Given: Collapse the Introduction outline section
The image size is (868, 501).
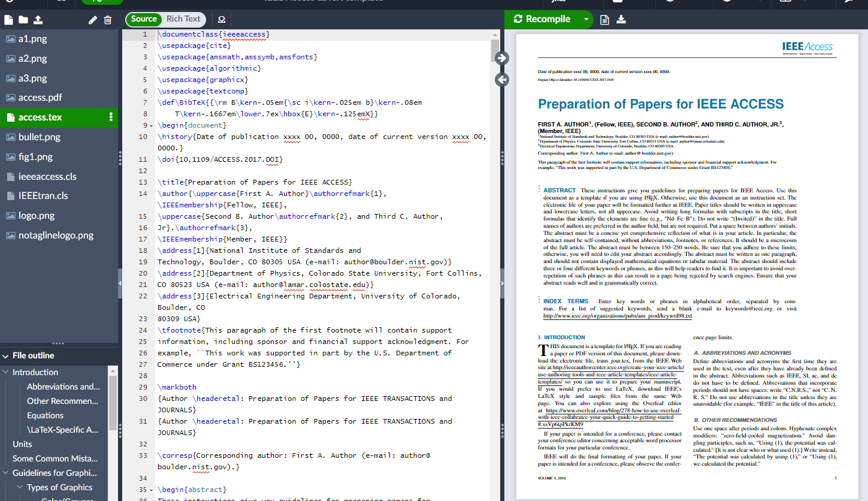Looking at the screenshot, I should click(x=6, y=372).
